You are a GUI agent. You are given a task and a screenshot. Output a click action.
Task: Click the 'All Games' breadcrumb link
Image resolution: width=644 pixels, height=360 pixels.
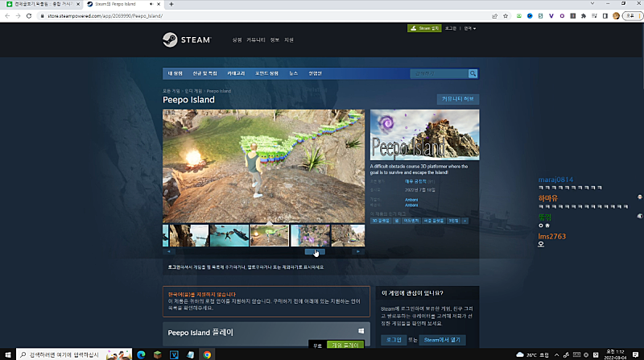(171, 91)
